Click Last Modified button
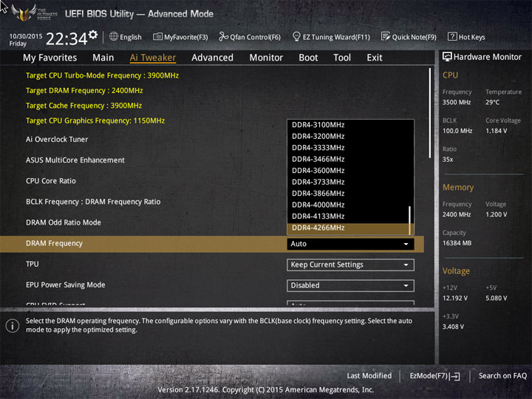 coord(369,376)
